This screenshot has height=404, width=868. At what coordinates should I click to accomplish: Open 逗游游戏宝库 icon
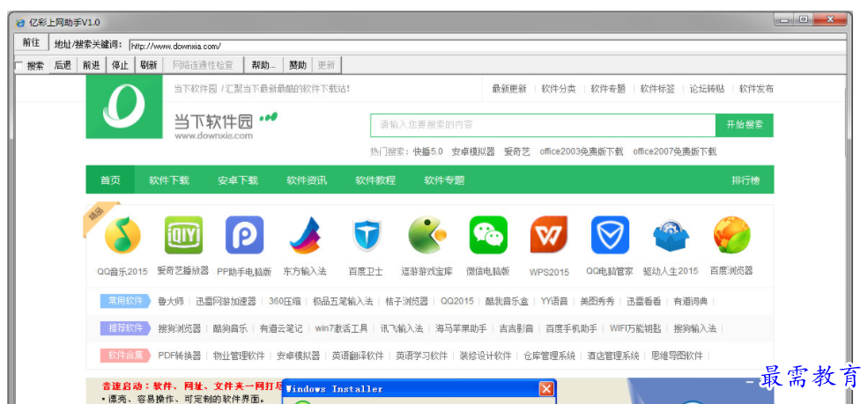(x=427, y=235)
